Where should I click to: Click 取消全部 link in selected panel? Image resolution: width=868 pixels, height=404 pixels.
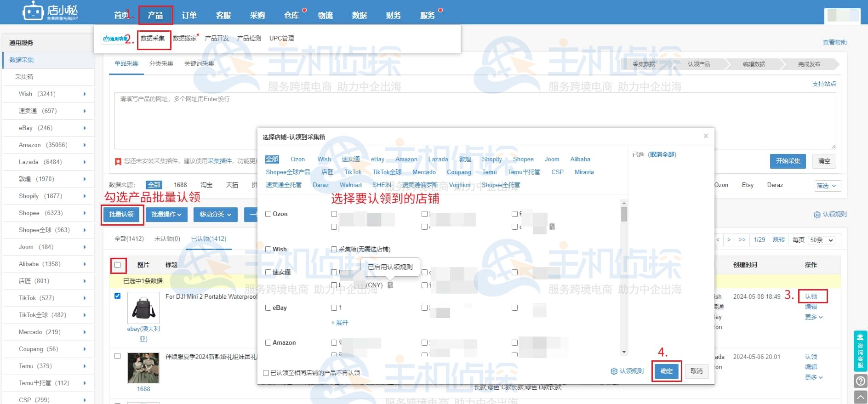click(x=662, y=154)
